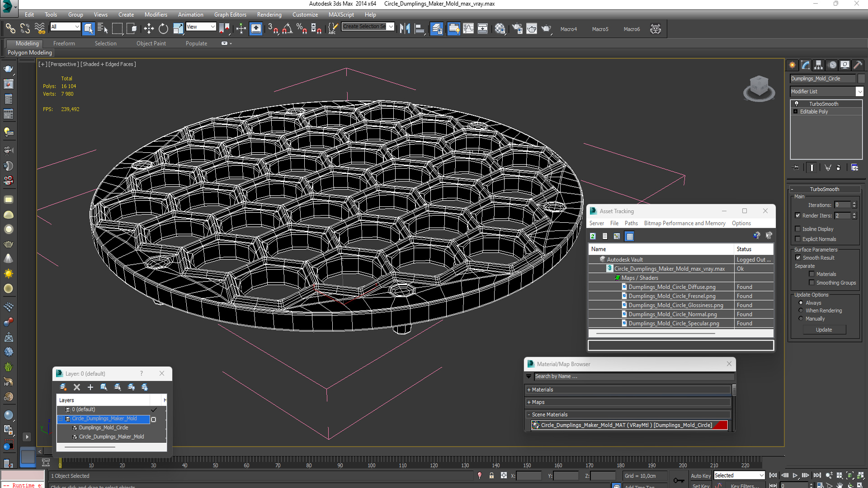Collapse the Scene Materials group
The image size is (868, 488).
(529, 414)
